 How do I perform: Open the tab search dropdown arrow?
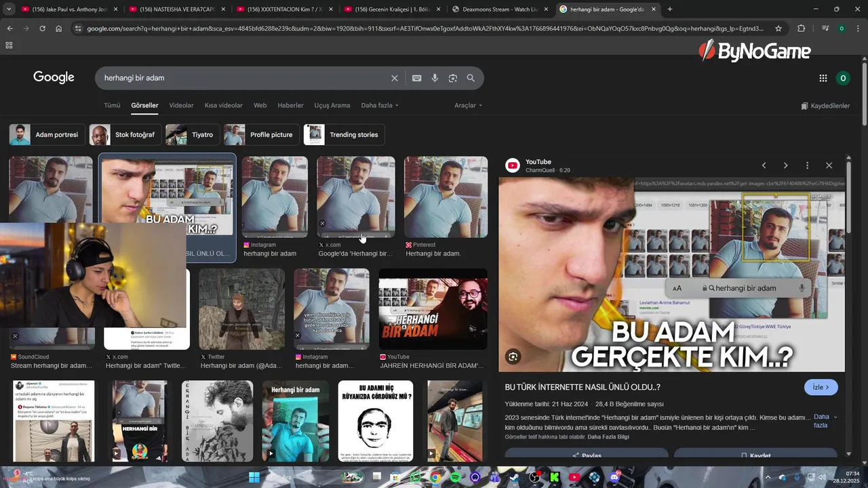click(8, 9)
